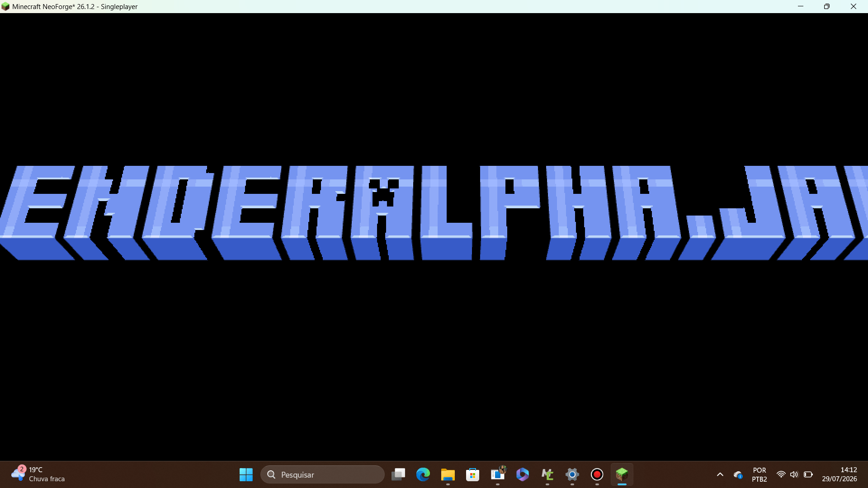
Task: Open the green MC app on taskbar
Action: pos(547,474)
